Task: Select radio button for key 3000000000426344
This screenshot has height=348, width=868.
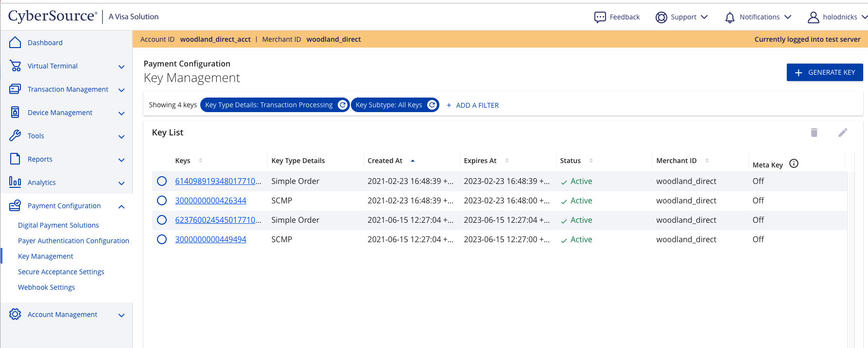Action: 162,200
